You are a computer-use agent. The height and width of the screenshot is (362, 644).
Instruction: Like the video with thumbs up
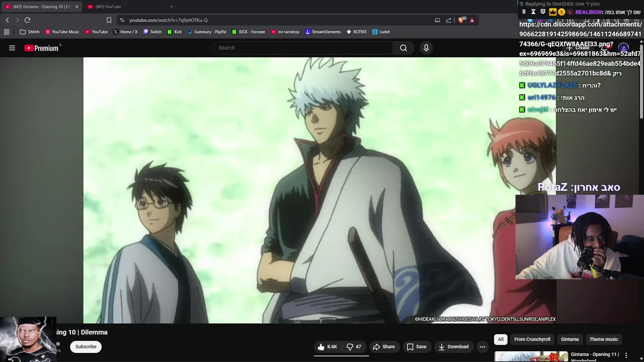[x=327, y=346]
